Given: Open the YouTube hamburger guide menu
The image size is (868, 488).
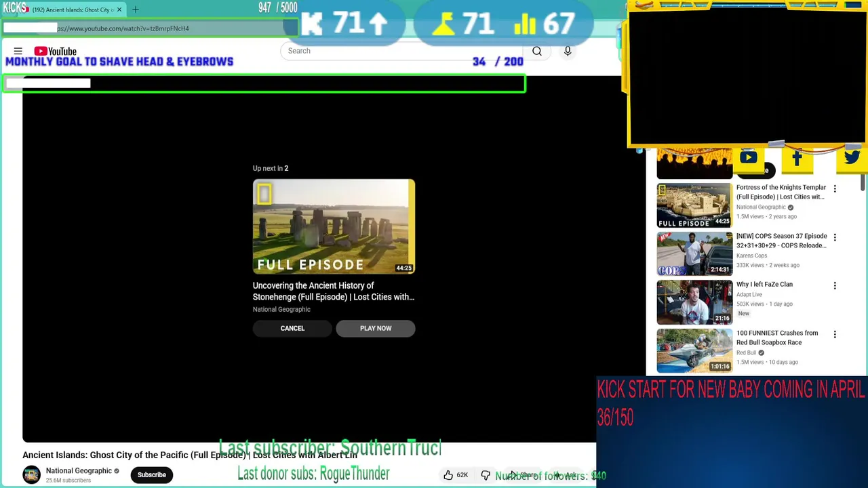Looking at the screenshot, I should 18,51.
